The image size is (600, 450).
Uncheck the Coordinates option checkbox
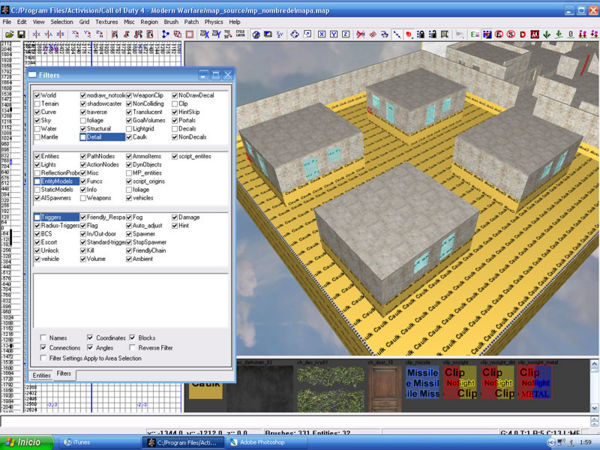click(90, 338)
